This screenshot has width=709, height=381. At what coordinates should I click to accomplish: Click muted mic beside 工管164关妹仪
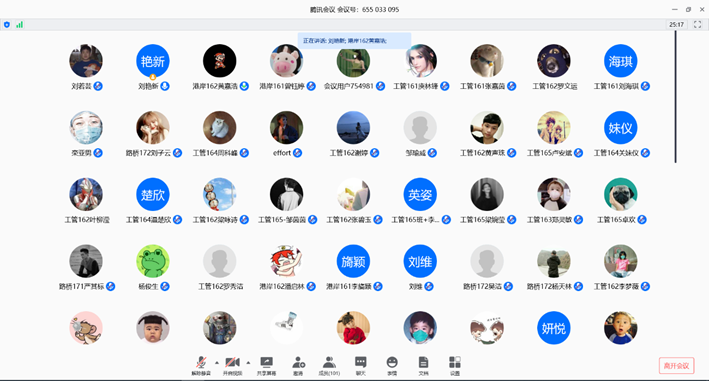point(645,153)
